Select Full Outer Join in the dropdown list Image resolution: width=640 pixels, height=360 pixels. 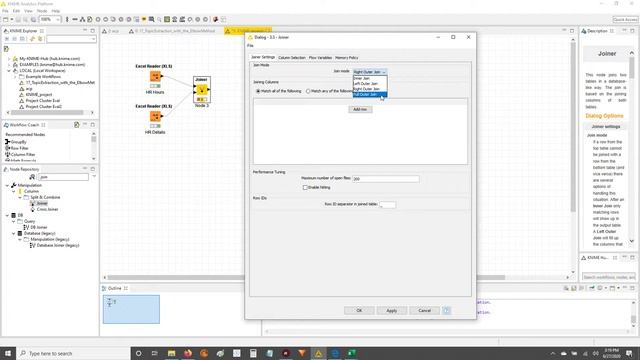tap(370, 94)
